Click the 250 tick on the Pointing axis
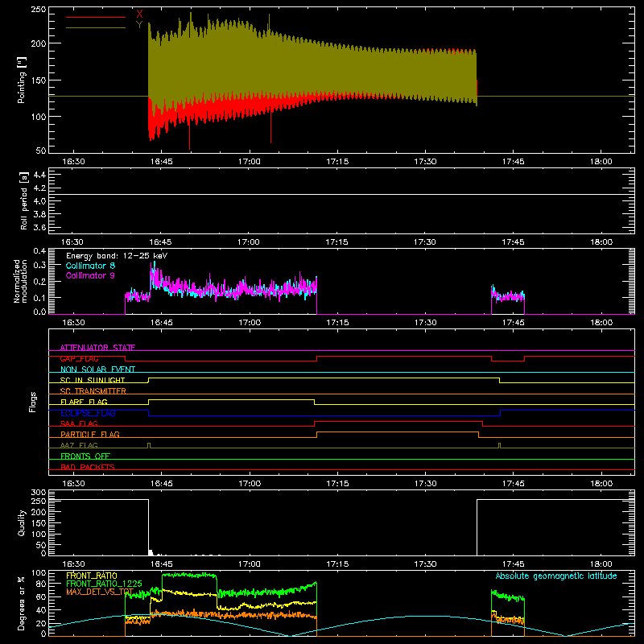 39,10
